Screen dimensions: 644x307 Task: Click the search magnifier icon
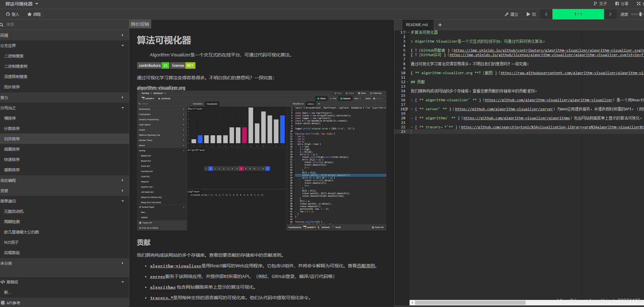2,25
